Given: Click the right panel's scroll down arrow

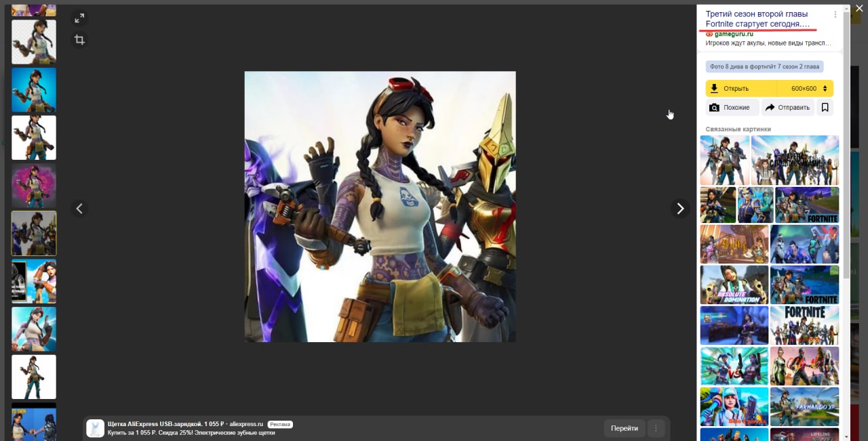Looking at the screenshot, I should 846,438.
